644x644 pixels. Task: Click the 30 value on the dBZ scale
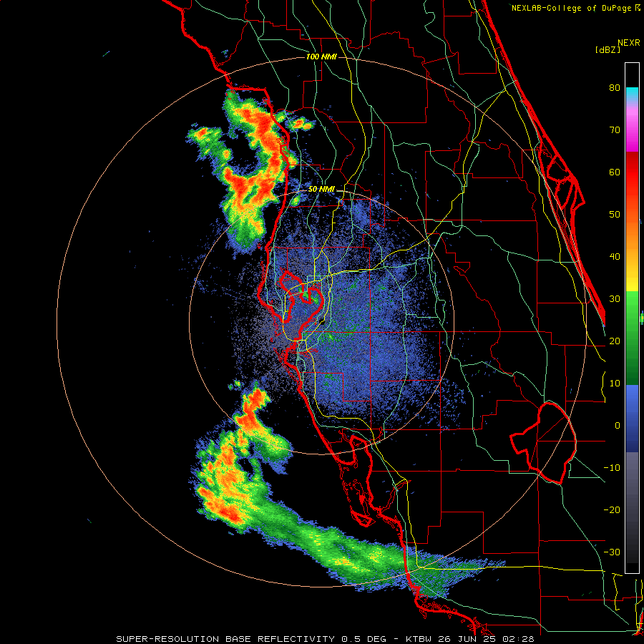[x=615, y=299]
